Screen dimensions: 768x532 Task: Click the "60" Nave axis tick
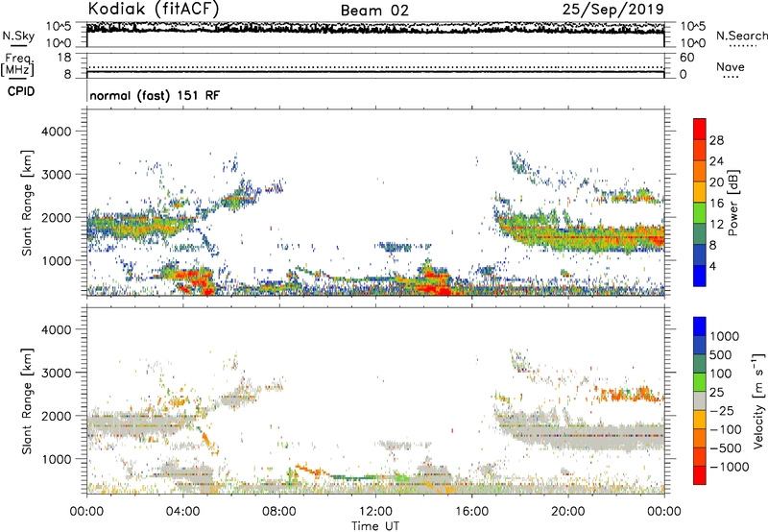click(x=686, y=58)
